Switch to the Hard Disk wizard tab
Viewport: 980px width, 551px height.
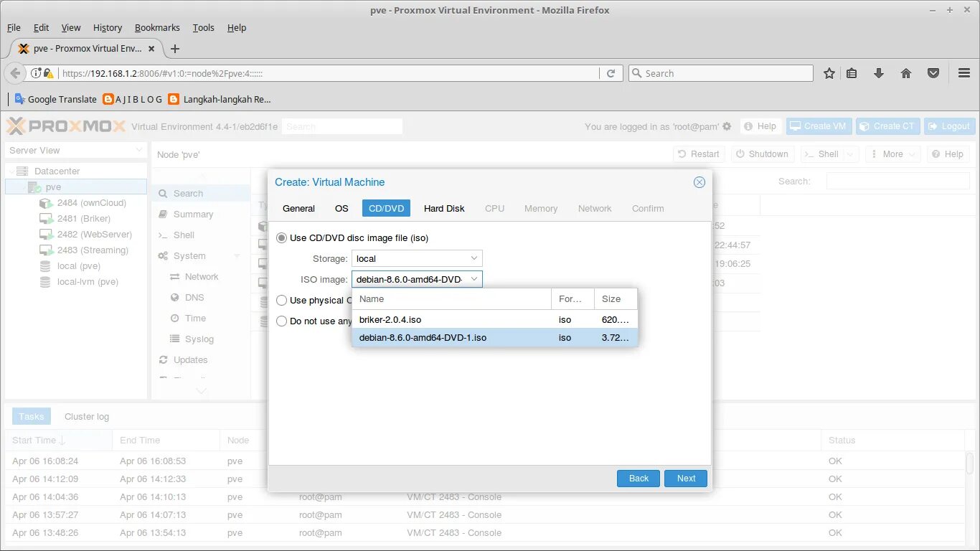(444, 209)
